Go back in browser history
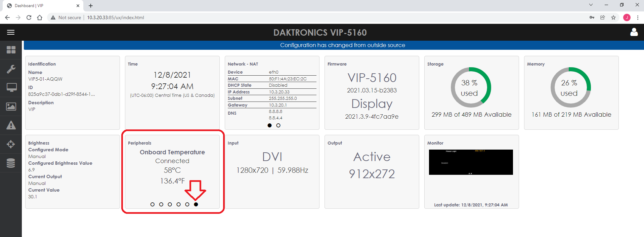The image size is (644, 237). (x=7, y=17)
